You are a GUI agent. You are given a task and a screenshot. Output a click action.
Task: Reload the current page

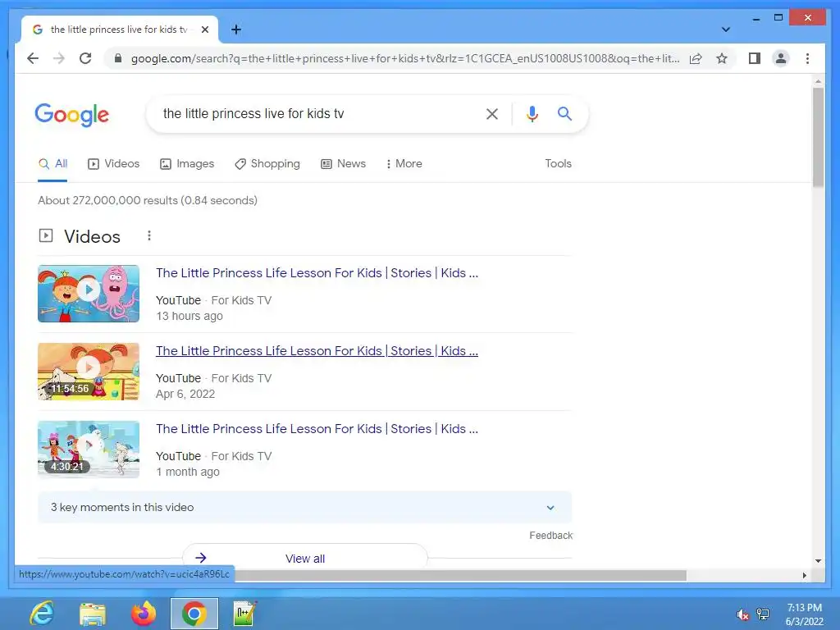click(x=85, y=58)
